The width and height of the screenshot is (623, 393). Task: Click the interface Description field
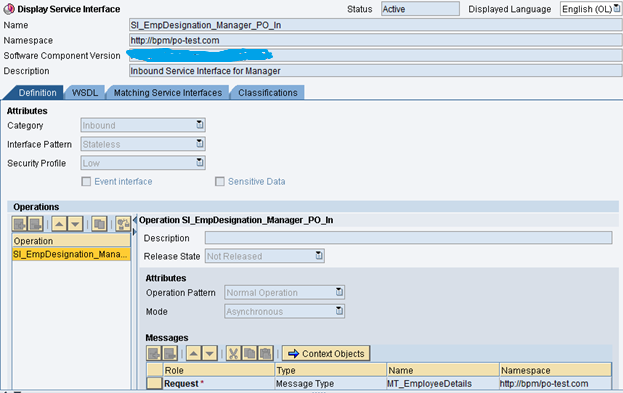click(375, 71)
